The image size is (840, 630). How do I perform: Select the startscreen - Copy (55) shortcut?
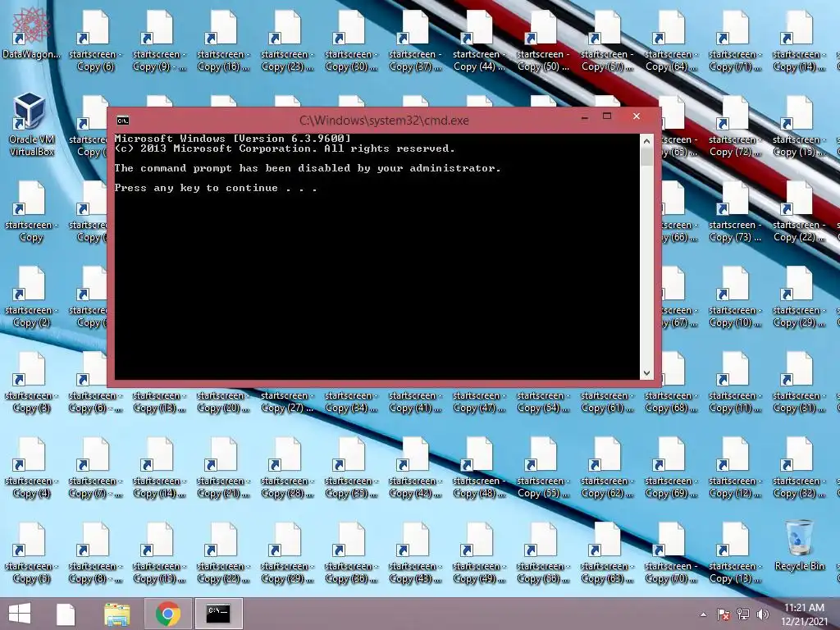pos(543,467)
